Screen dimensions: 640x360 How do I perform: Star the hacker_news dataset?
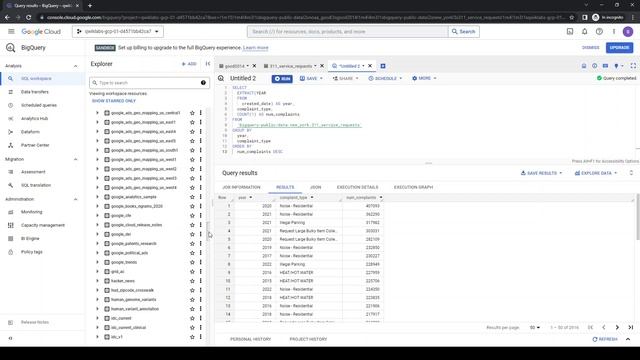(x=192, y=281)
